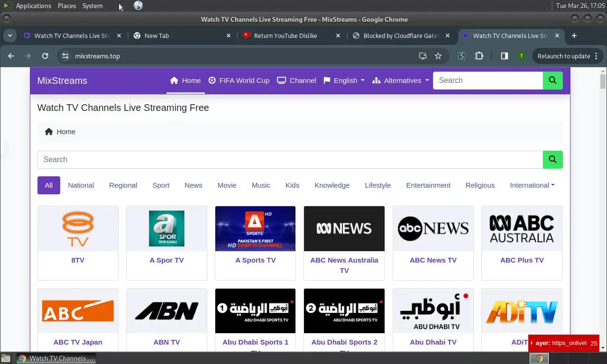Select the Kids category filter
The height and width of the screenshot is (364, 607).
pyautogui.click(x=293, y=185)
